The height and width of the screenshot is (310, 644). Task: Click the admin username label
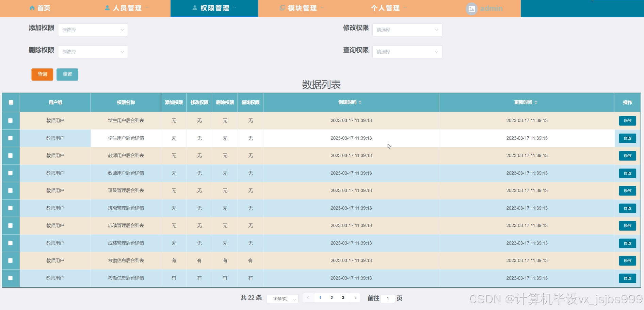pyautogui.click(x=491, y=8)
